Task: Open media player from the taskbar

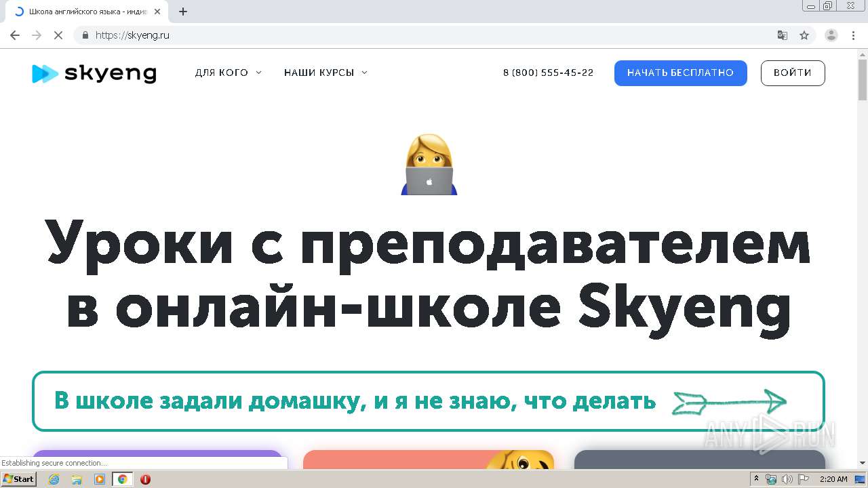Action: 100,479
